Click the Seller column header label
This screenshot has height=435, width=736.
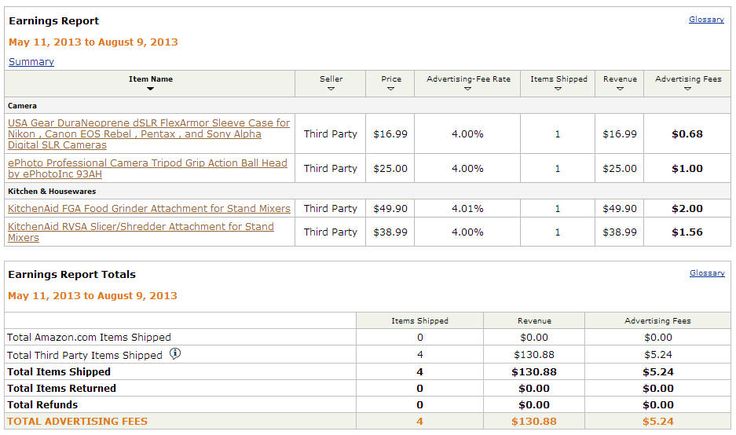click(331, 79)
